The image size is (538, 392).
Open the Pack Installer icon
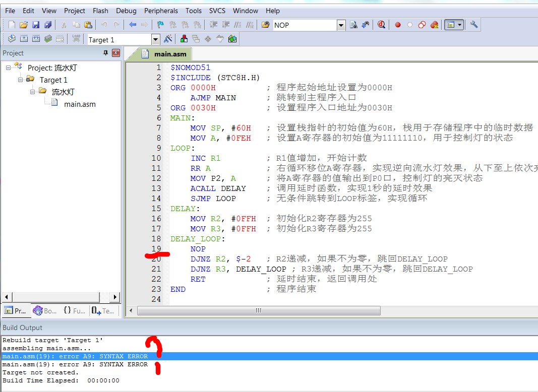tap(232, 39)
